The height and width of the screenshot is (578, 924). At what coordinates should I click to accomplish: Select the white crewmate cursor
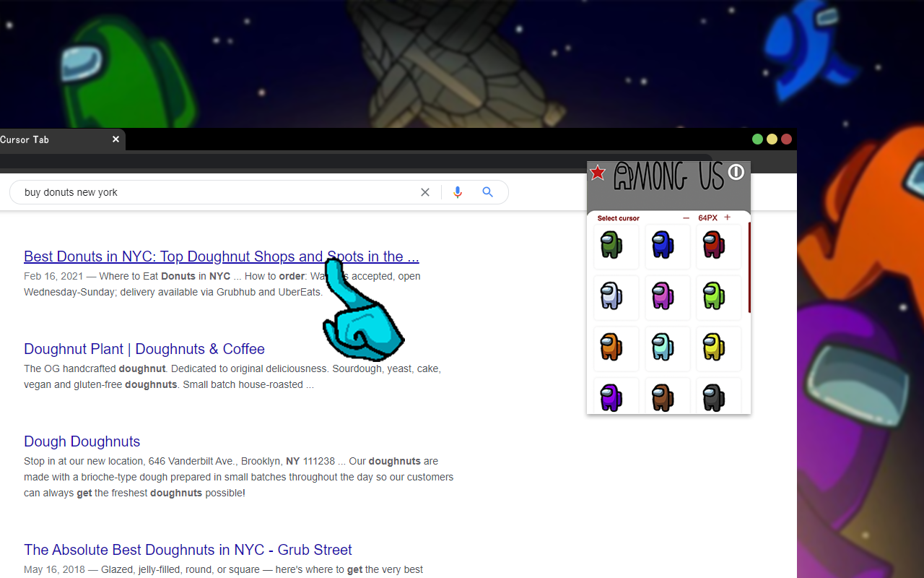click(616, 297)
